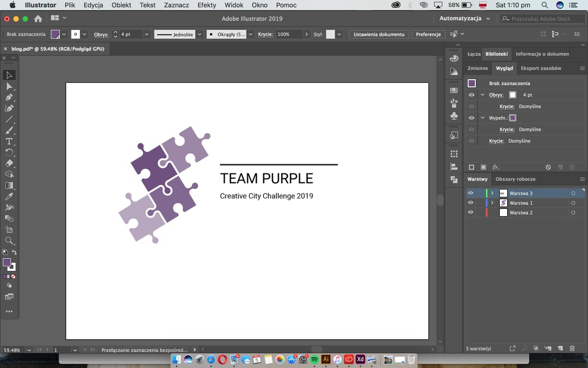588x368 pixels.
Task: Select the Line Segment tool
Action: click(9, 119)
